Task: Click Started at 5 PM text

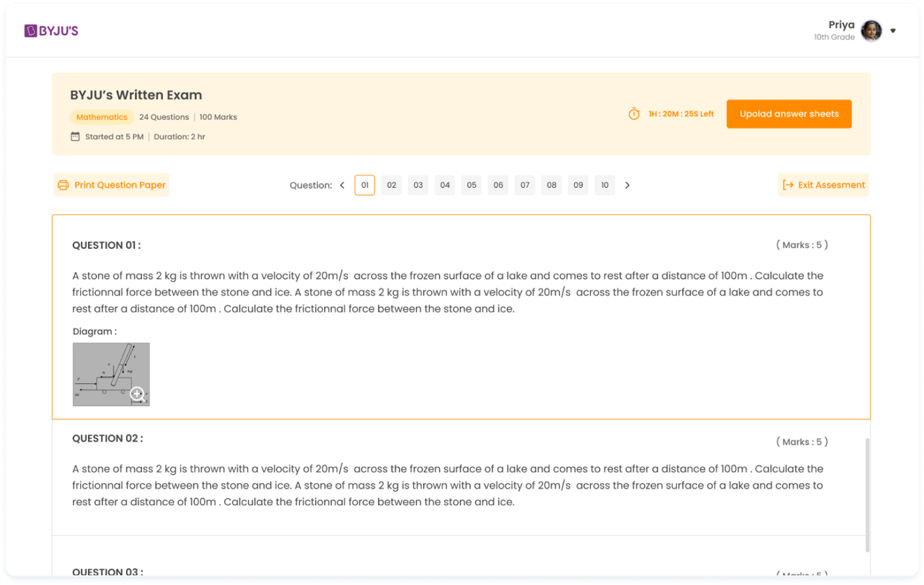Action: (x=114, y=137)
